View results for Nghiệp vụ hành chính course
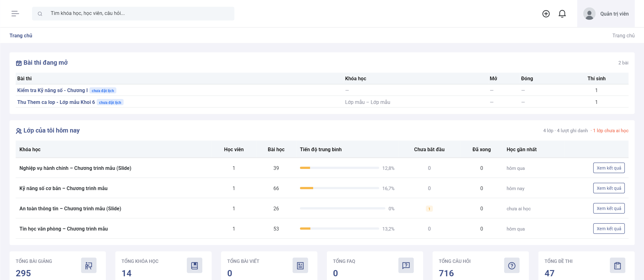The height and width of the screenshot is (280, 644). pyautogui.click(x=609, y=168)
